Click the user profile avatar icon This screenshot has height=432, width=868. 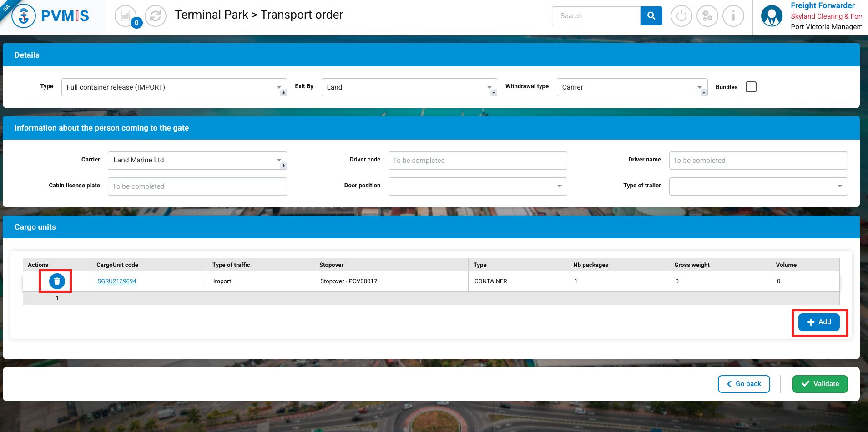772,16
